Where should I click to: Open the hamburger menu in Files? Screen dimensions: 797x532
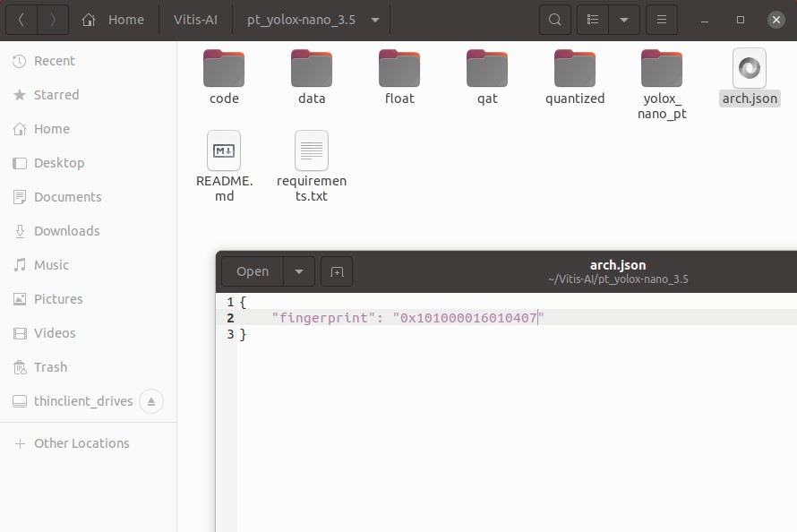[x=661, y=20]
